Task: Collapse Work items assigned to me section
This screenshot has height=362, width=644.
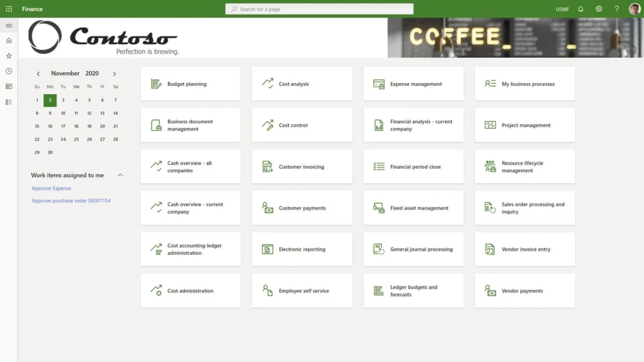Action: [x=120, y=175]
